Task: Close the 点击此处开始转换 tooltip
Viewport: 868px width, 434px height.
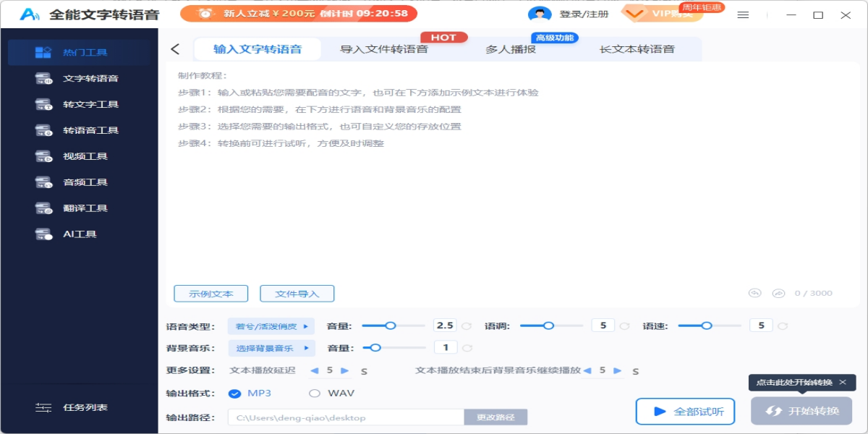Action: (x=843, y=382)
